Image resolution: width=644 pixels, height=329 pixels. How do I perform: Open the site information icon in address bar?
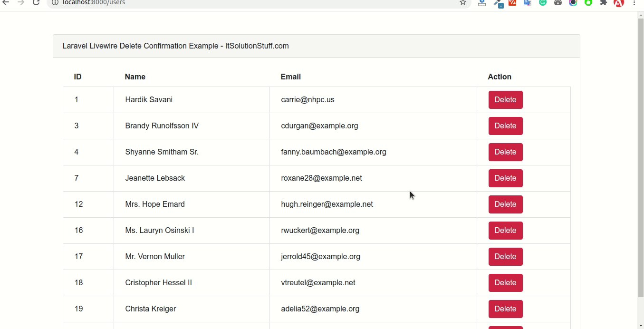55,2
